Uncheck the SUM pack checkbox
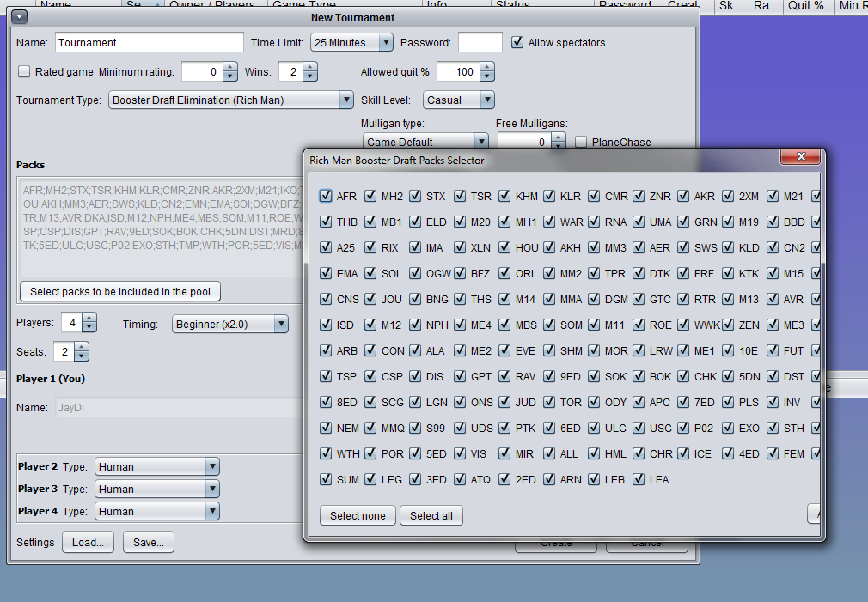This screenshot has height=602, width=868. coord(326,479)
